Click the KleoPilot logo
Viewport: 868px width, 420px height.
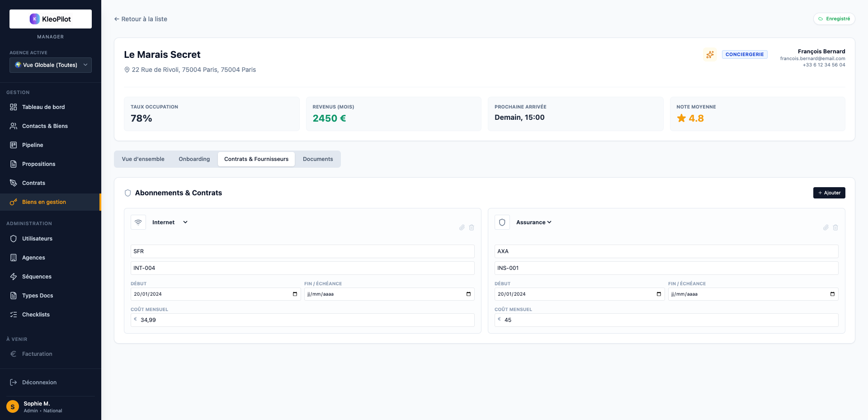[51, 19]
